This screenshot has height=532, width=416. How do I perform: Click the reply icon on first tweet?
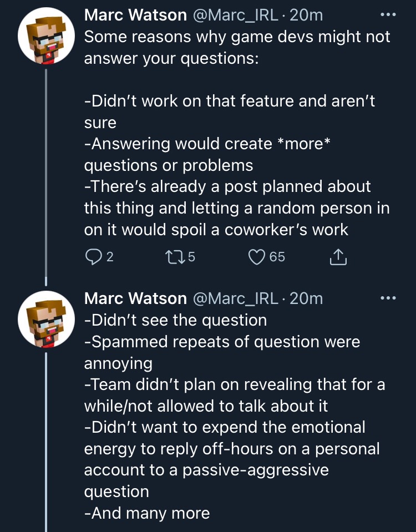click(93, 257)
